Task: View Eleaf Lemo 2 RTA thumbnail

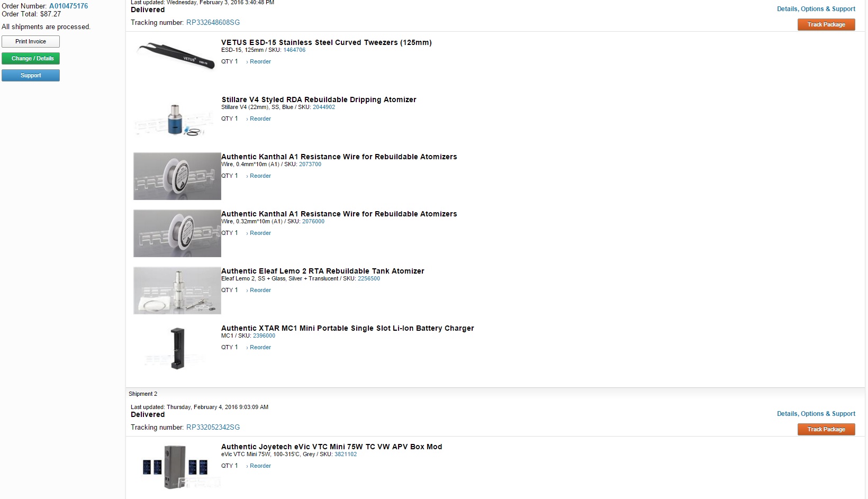Action: point(177,291)
